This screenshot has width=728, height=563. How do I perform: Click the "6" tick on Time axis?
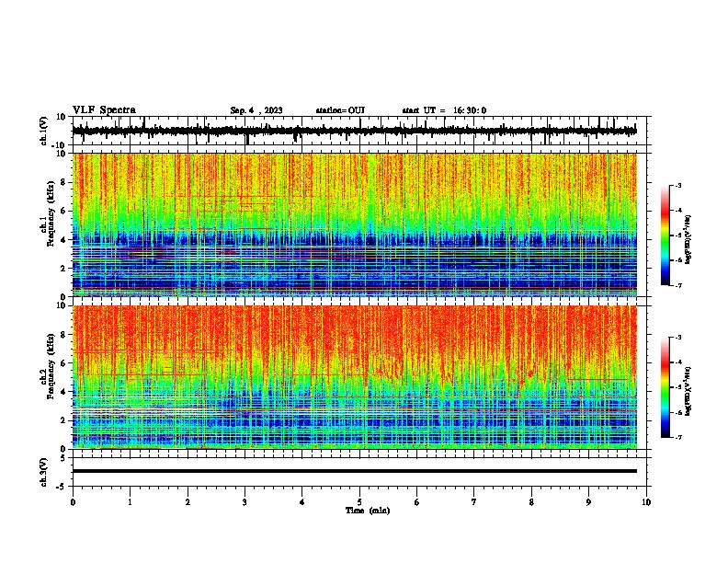tap(417, 502)
